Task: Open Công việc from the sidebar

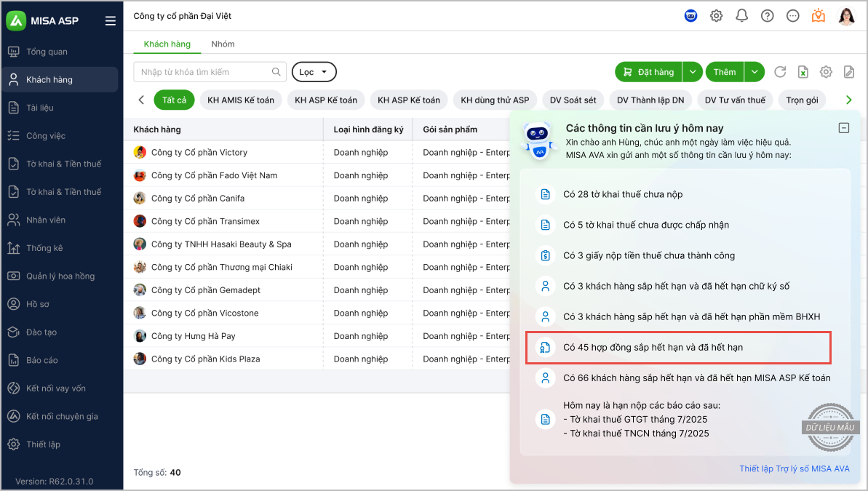Action: 60,136
